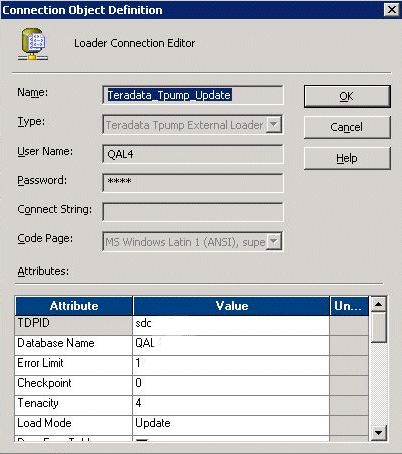Select the Tenacity attribute label
Image resolution: width=402 pixels, height=454 pixels.
[74, 405]
